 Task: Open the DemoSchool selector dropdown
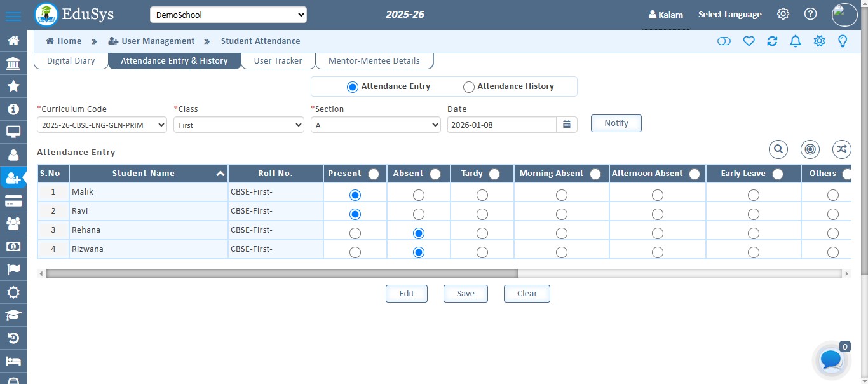pos(228,14)
